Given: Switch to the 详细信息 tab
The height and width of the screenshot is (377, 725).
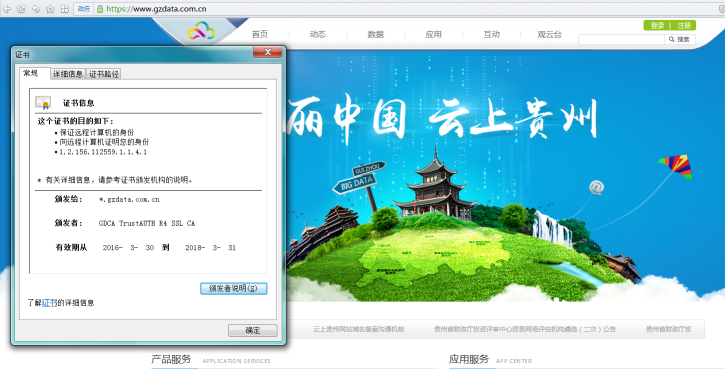Looking at the screenshot, I should coord(68,74).
